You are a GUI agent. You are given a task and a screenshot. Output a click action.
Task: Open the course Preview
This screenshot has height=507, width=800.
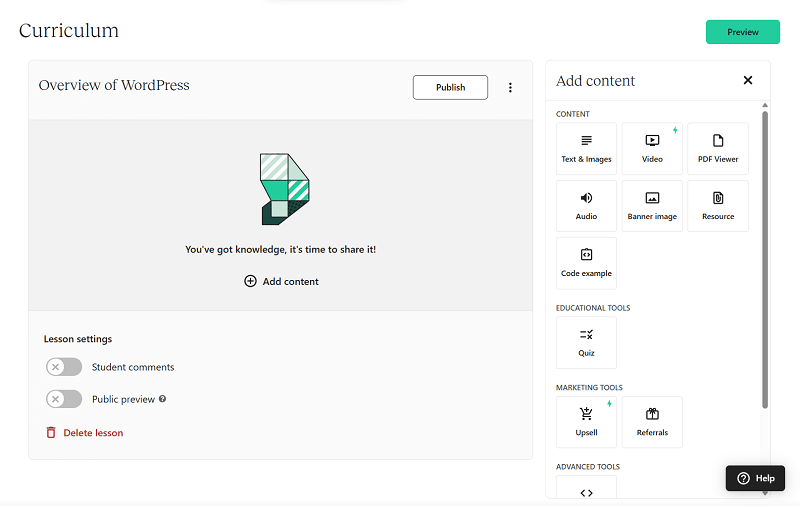click(x=743, y=32)
